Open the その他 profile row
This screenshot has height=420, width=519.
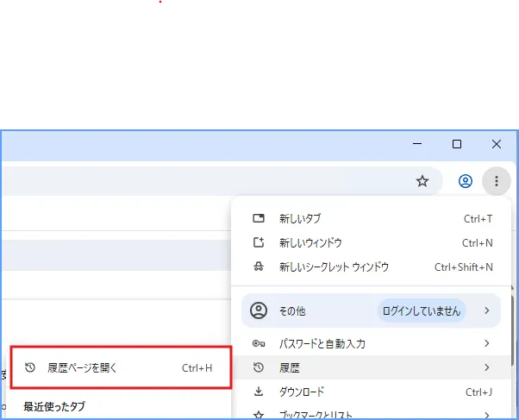click(x=371, y=310)
